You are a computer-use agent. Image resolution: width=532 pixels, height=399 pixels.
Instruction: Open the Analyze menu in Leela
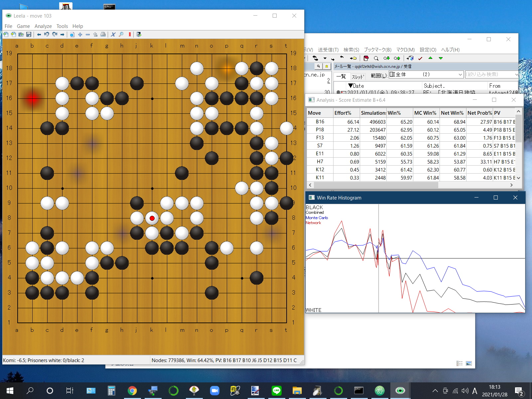pos(43,26)
